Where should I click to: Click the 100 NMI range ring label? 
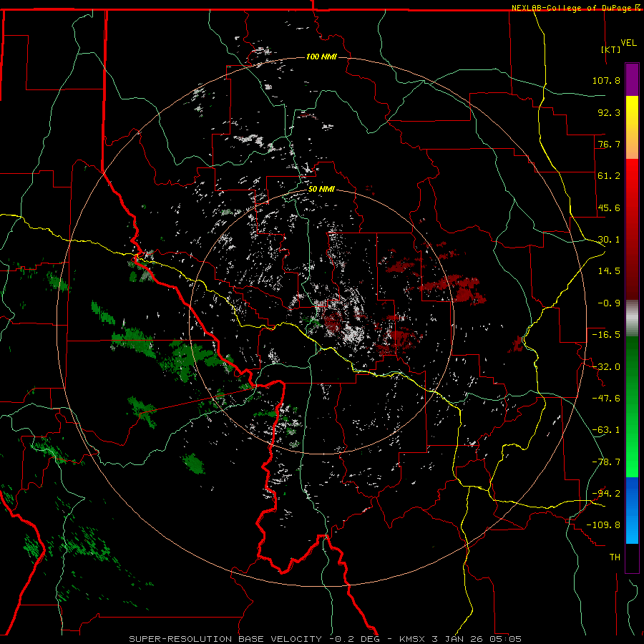tap(321, 57)
